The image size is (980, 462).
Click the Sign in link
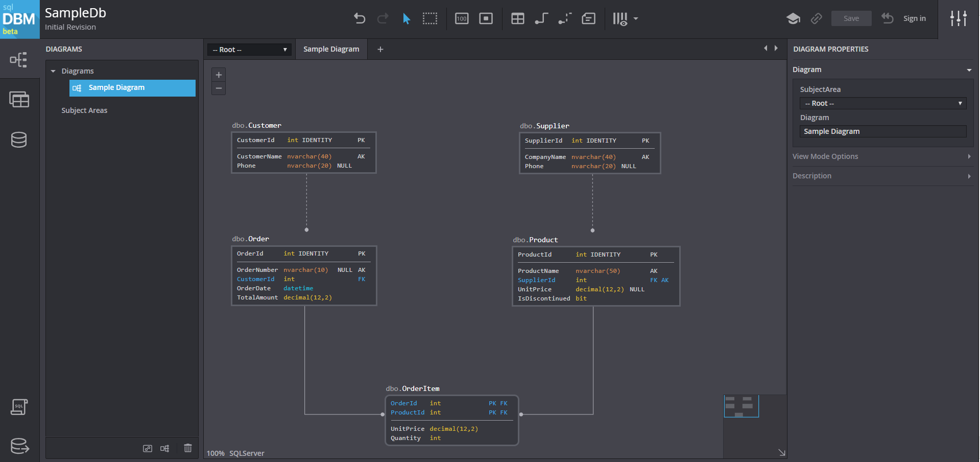tap(914, 18)
